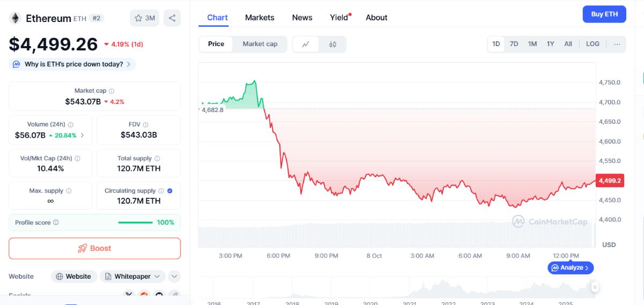Open the Ethereum Website link
The image size is (644, 305).
(74, 277)
